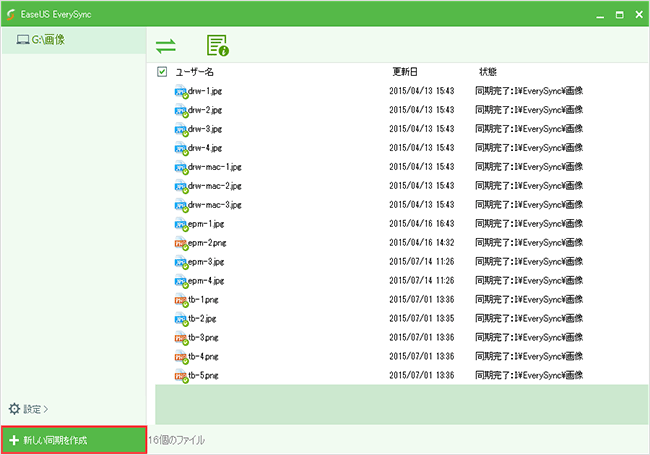
Task: Expand the 設定 chevron arrow
Action: [46, 409]
